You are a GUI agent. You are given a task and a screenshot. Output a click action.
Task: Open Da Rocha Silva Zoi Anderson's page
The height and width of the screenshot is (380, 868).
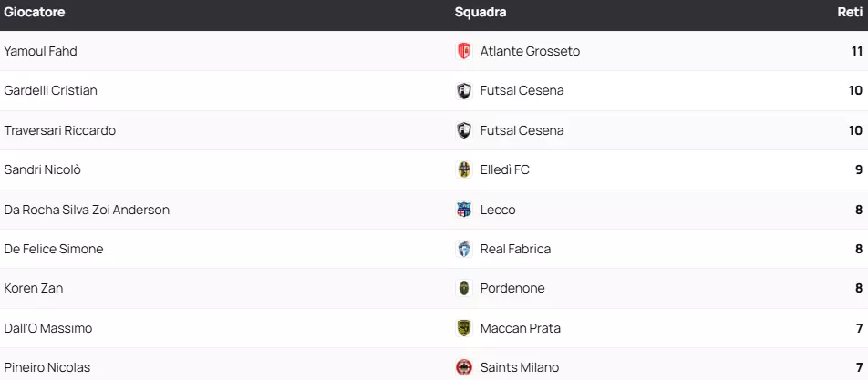87,210
